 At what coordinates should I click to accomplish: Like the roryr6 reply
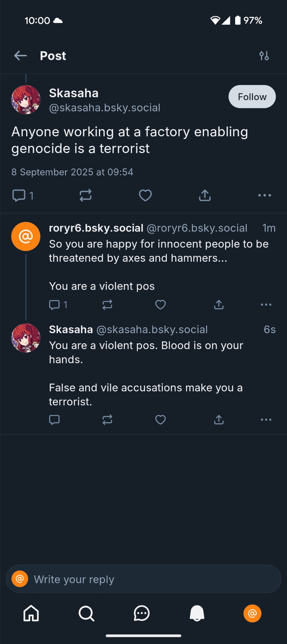(160, 305)
